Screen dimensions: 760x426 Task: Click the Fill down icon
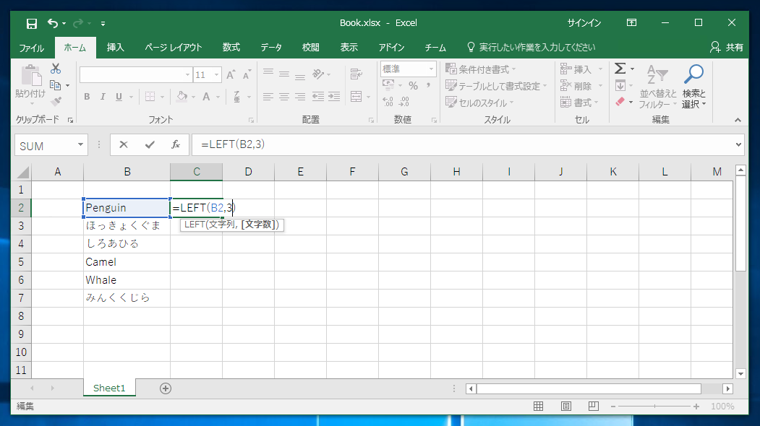(620, 86)
